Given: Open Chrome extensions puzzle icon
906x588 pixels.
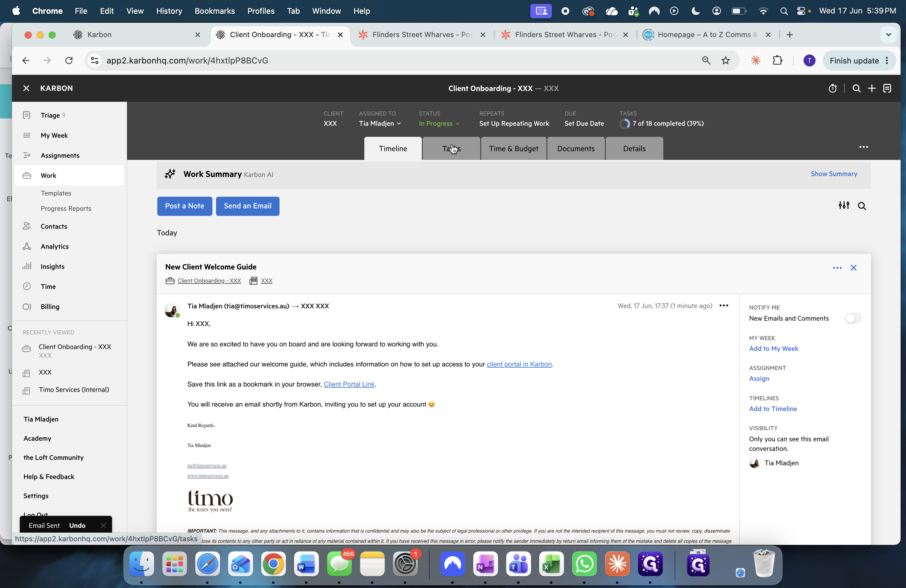Looking at the screenshot, I should (x=777, y=60).
